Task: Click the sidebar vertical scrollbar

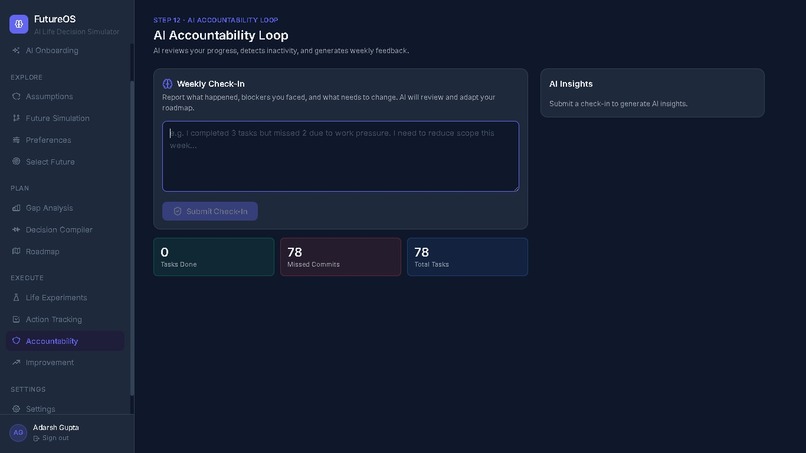Action: pyautogui.click(x=132, y=237)
